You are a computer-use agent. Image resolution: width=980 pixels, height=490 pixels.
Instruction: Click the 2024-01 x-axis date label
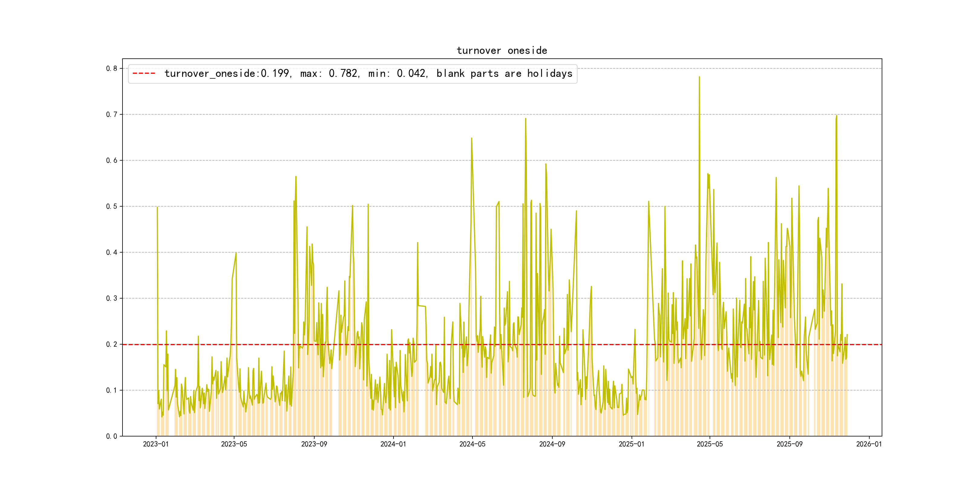[x=393, y=444]
